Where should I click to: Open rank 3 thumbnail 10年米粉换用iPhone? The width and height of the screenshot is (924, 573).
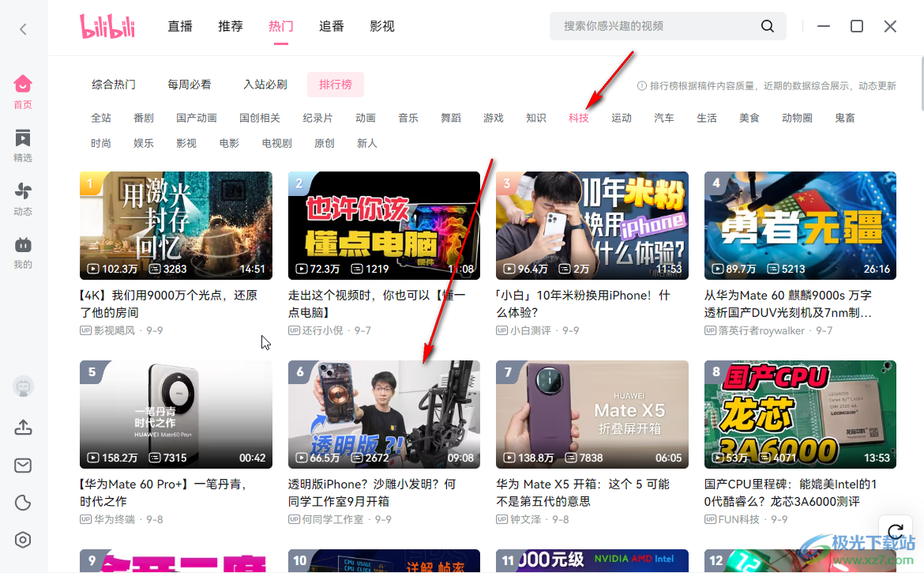click(x=592, y=225)
